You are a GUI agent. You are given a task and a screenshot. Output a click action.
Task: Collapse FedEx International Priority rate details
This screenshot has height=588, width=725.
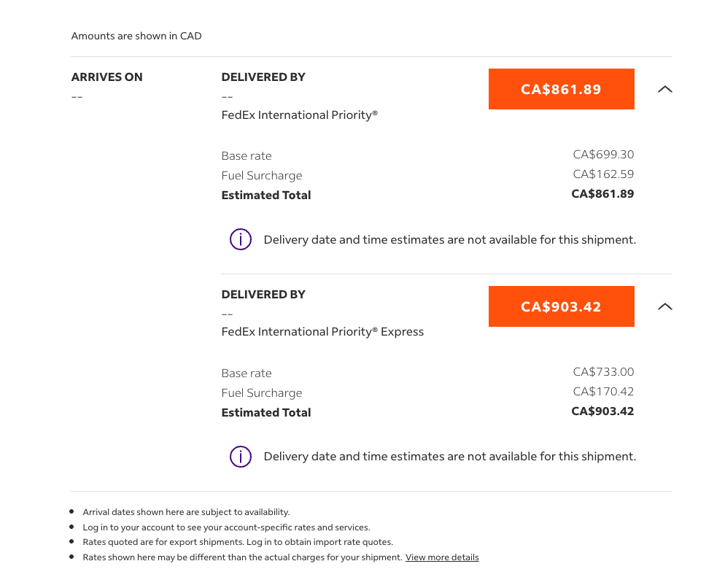(x=665, y=89)
